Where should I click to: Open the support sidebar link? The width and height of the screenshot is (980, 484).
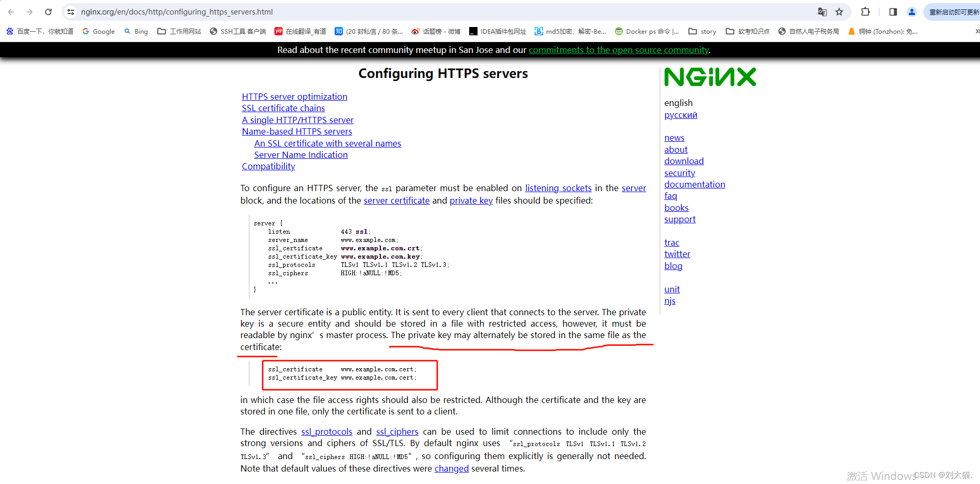[x=680, y=219]
